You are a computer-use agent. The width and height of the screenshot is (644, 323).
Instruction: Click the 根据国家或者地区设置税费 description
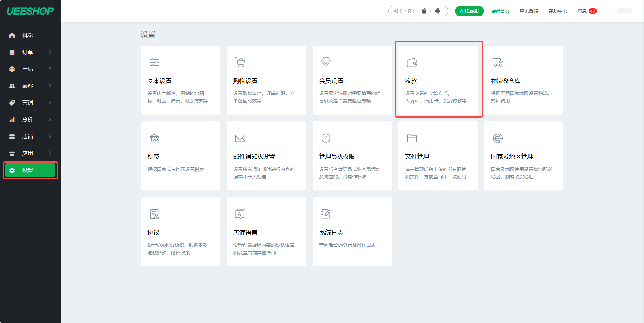coord(176,169)
